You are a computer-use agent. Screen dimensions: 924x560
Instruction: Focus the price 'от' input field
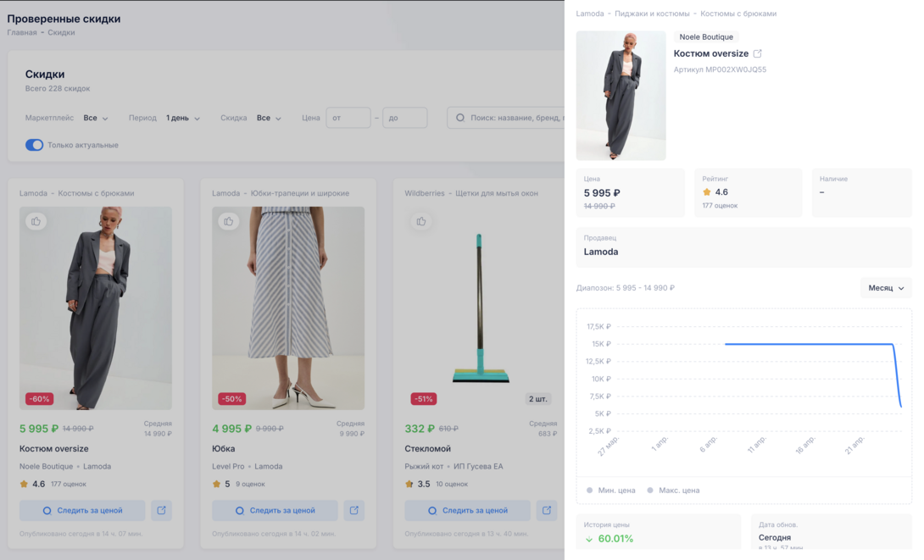tap(348, 118)
